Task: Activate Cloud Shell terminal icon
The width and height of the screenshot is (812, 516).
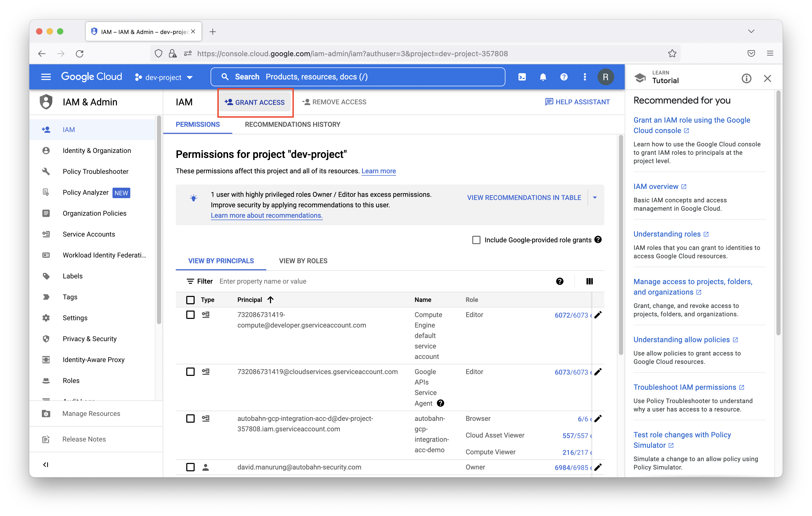Action: [x=522, y=77]
